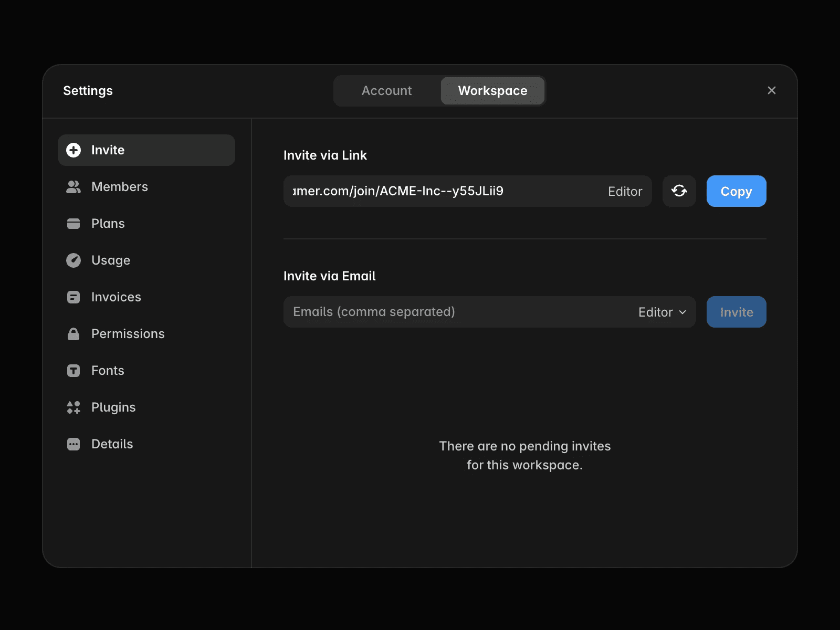Open the Plans section
The height and width of the screenshot is (630, 840).
146,224
